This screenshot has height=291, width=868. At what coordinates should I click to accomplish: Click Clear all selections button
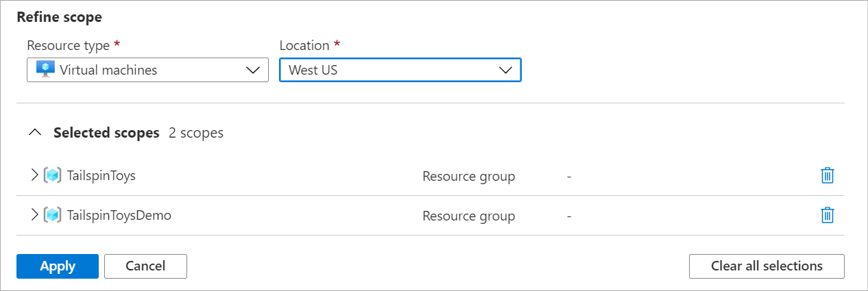767,266
